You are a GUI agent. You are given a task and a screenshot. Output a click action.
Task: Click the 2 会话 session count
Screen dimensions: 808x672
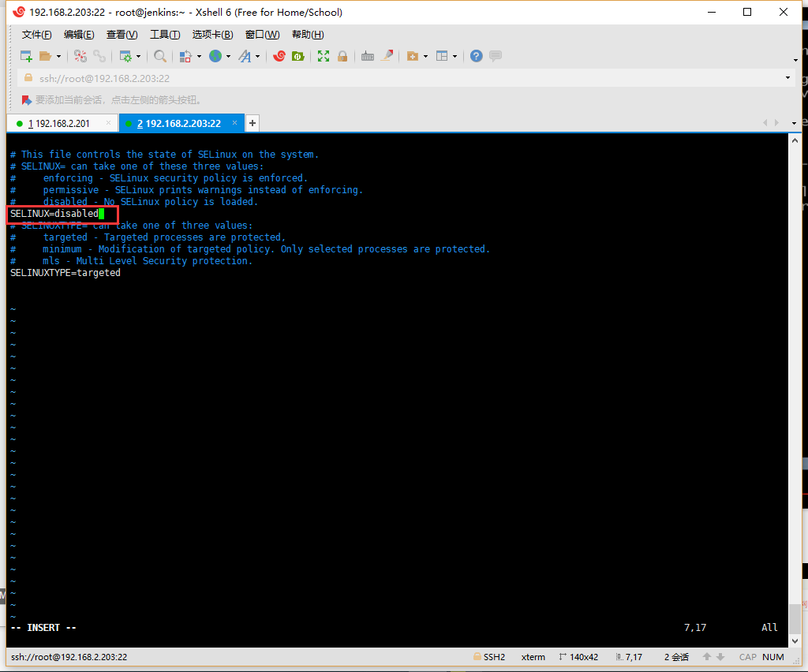click(676, 657)
